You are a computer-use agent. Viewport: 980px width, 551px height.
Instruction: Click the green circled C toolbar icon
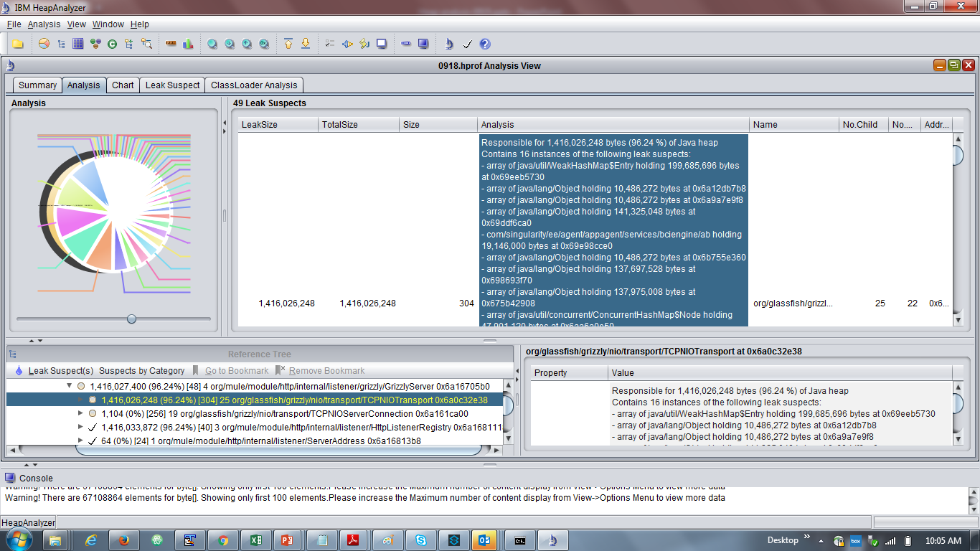[x=112, y=44]
